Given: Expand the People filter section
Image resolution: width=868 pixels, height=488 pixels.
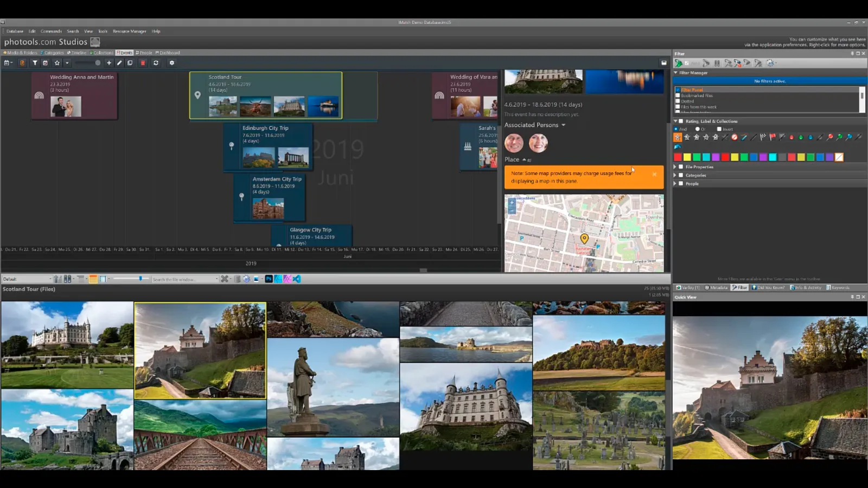Looking at the screenshot, I should pos(675,183).
